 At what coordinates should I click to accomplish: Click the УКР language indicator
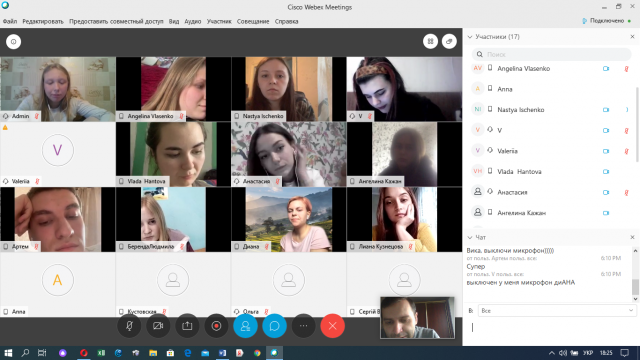click(588, 353)
